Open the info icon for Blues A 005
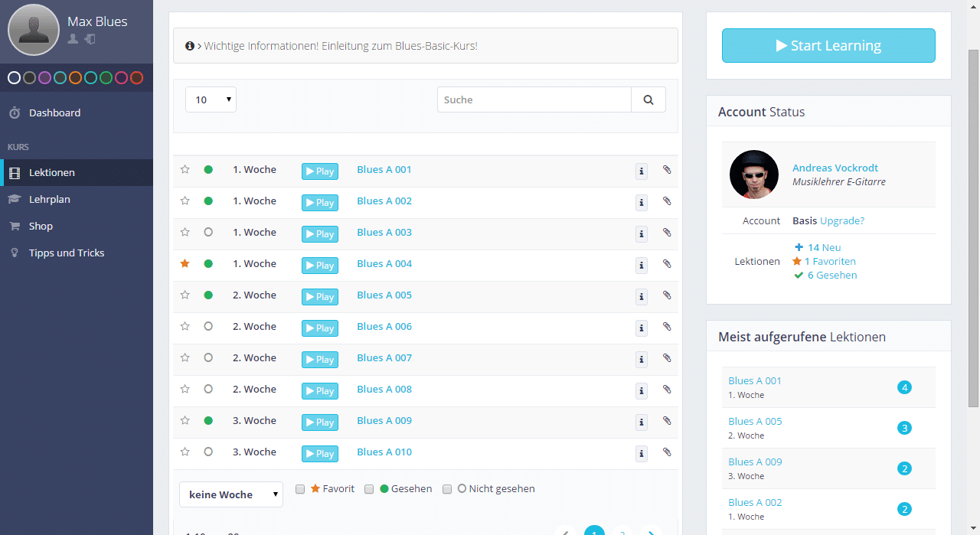980x535 pixels. point(642,296)
